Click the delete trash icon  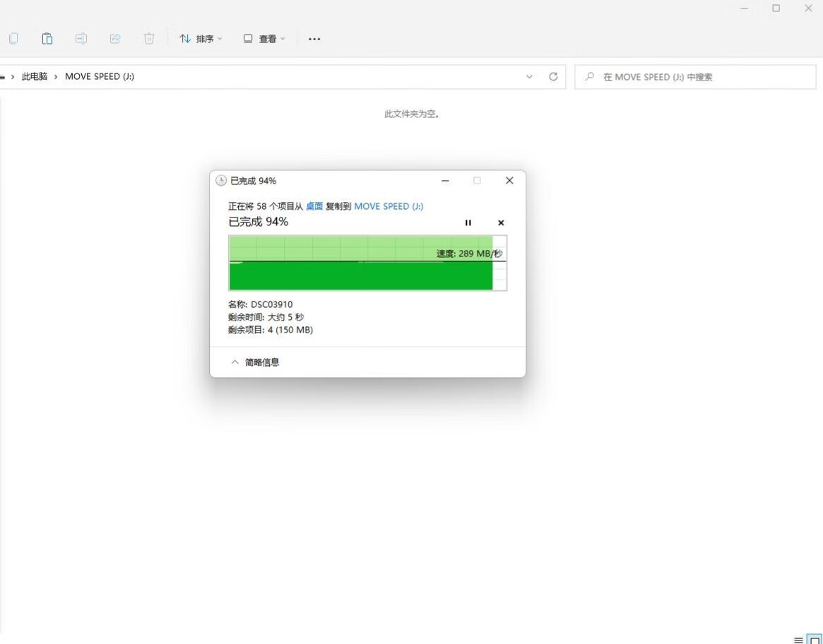coord(149,38)
